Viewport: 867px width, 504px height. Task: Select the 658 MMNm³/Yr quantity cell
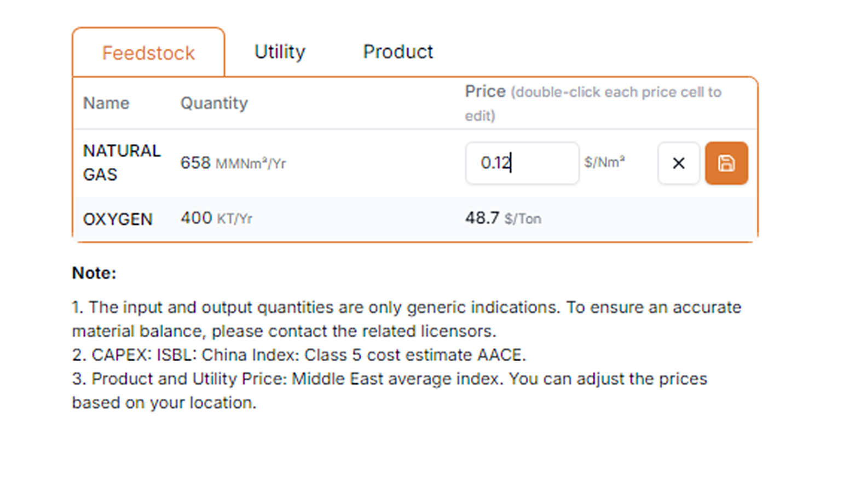(x=233, y=163)
